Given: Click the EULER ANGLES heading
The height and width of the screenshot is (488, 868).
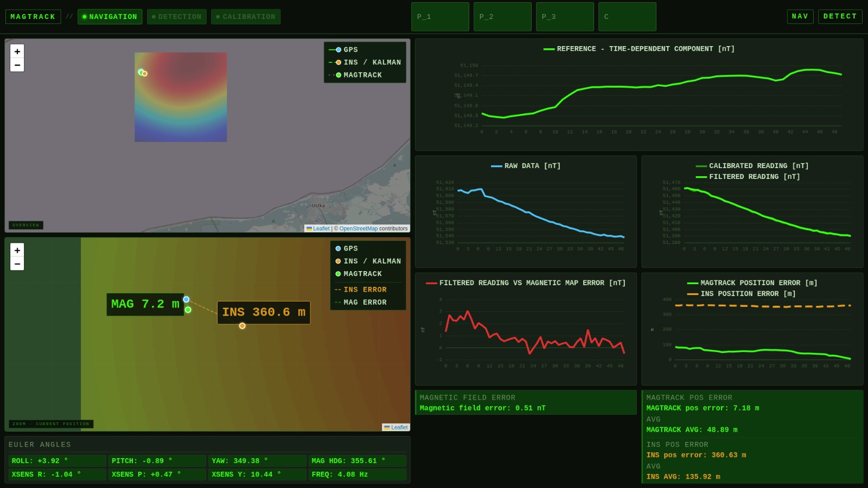Looking at the screenshot, I should [40, 445].
